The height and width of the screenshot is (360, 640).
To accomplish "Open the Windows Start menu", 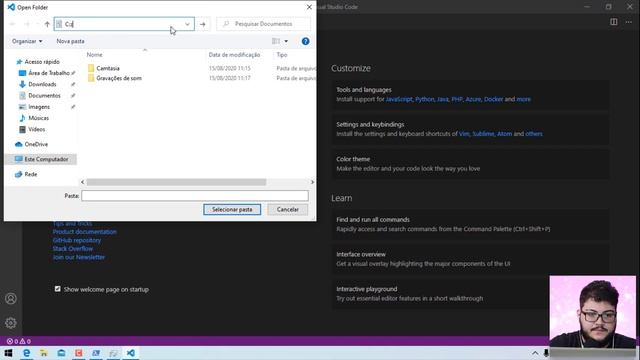I will [x=8, y=353].
